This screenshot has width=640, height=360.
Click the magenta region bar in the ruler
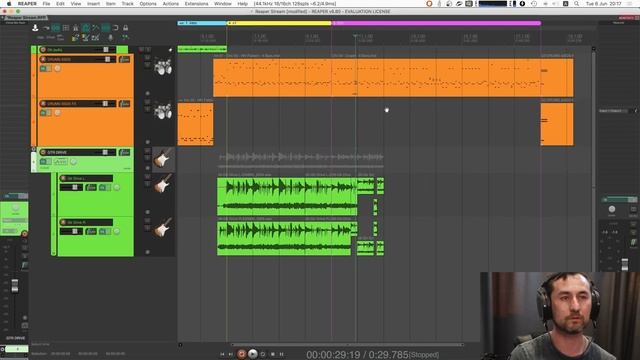point(436,23)
